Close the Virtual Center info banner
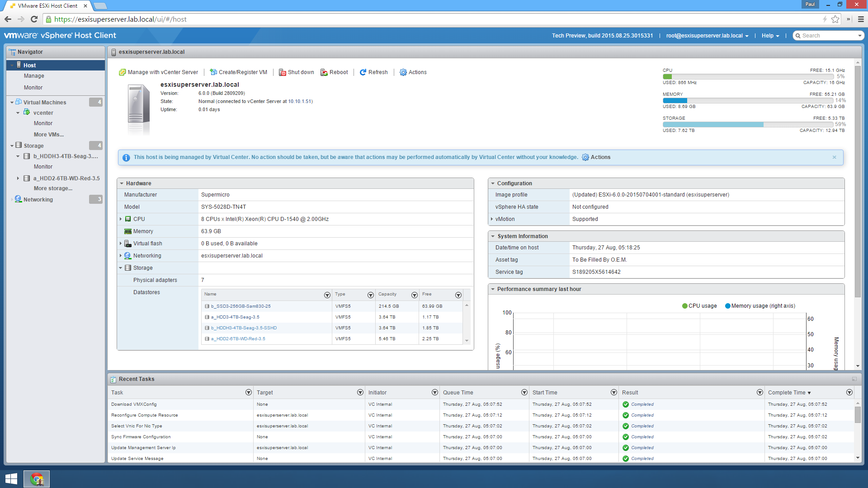Image resolution: width=868 pixels, height=488 pixels. (x=835, y=157)
